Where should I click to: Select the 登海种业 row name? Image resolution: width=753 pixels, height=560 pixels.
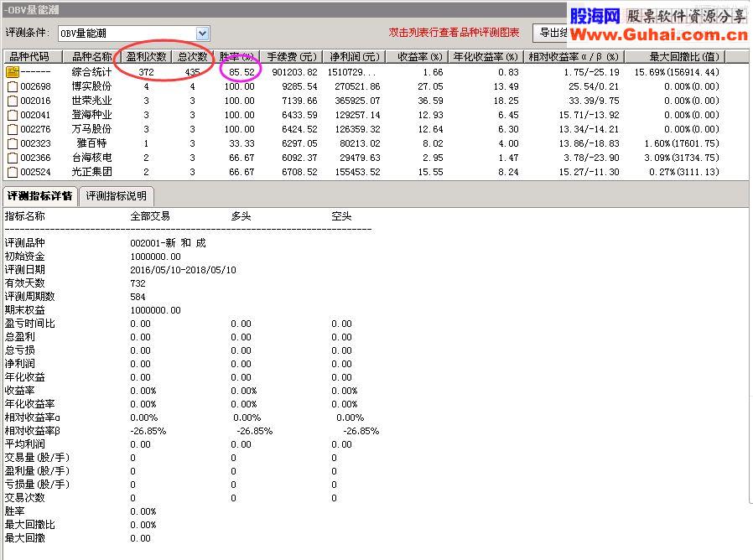tap(91, 115)
